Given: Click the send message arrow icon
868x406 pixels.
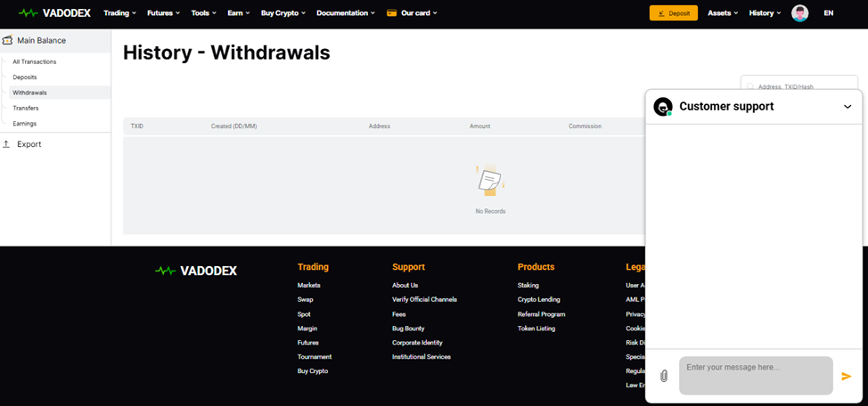Looking at the screenshot, I should 846,376.
